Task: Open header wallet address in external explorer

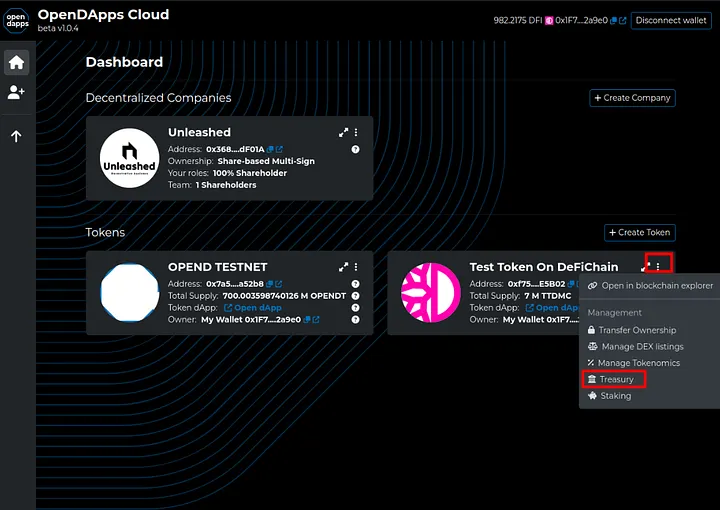Action: click(x=623, y=21)
